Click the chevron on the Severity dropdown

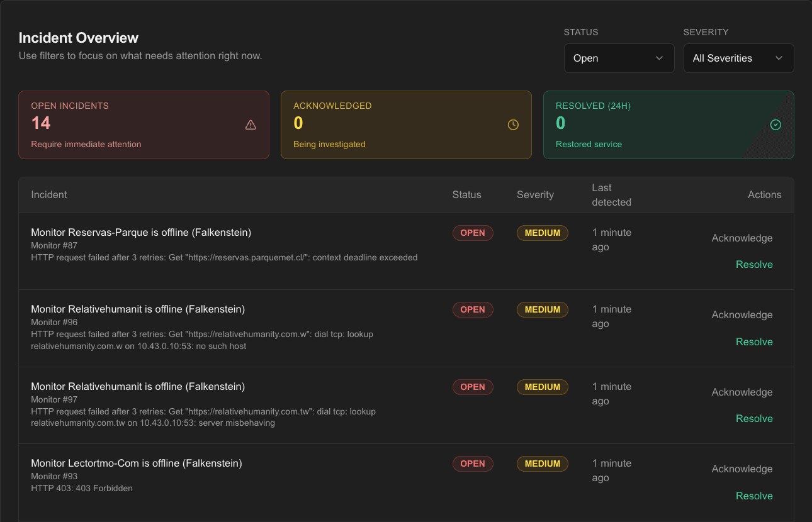click(779, 58)
